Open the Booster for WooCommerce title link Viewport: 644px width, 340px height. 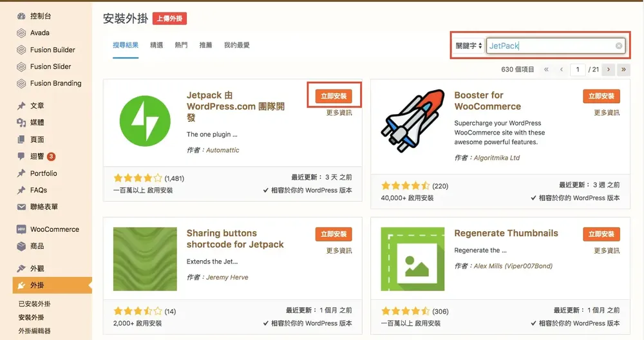point(488,101)
